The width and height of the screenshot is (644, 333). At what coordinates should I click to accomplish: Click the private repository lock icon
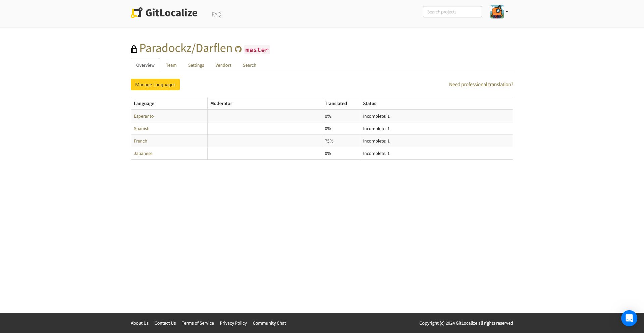click(134, 49)
